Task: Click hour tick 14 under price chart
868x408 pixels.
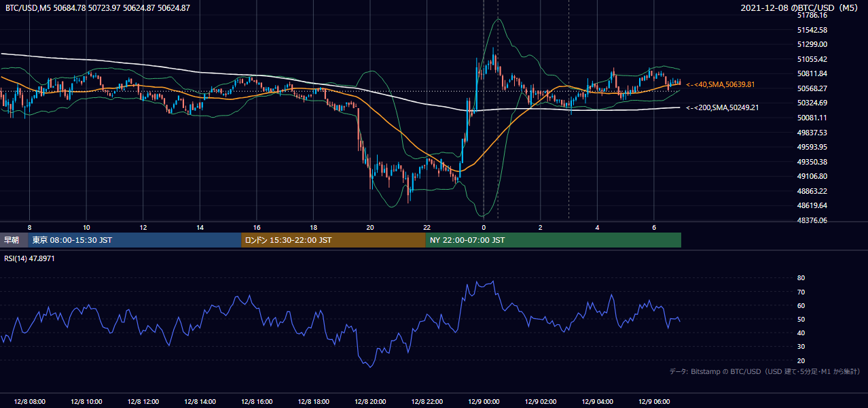Action: point(200,226)
